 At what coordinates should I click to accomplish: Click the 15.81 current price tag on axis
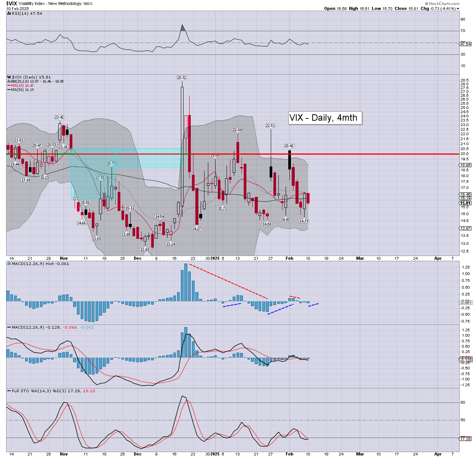click(465, 203)
